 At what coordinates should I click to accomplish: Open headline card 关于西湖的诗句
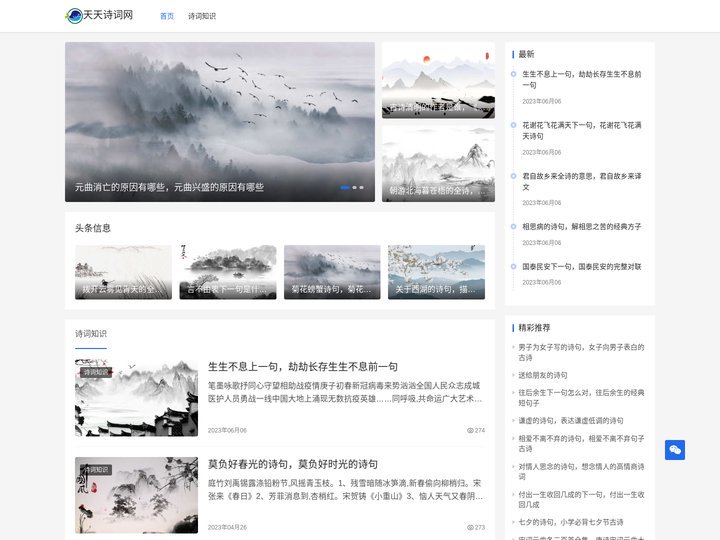(436, 272)
